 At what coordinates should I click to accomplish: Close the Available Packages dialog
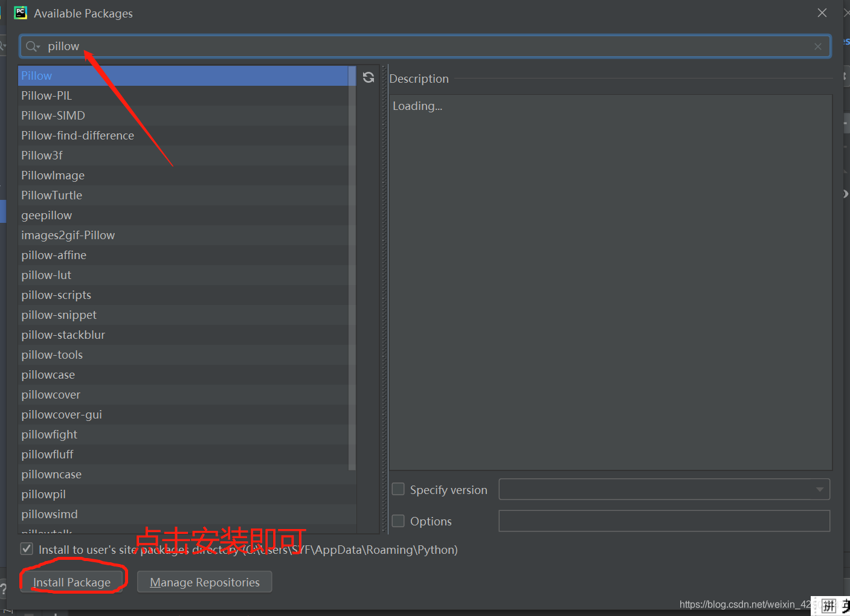822,13
